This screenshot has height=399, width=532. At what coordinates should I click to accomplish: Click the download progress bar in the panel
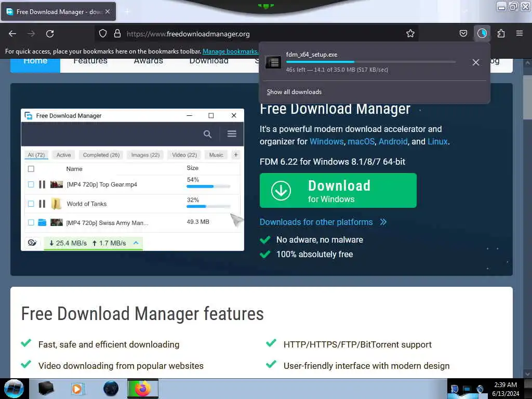click(371, 62)
